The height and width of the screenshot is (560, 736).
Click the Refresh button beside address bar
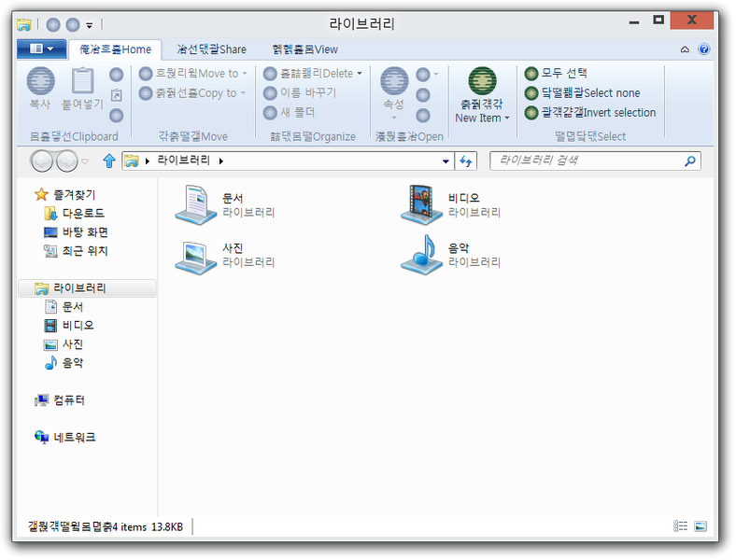pos(466,161)
